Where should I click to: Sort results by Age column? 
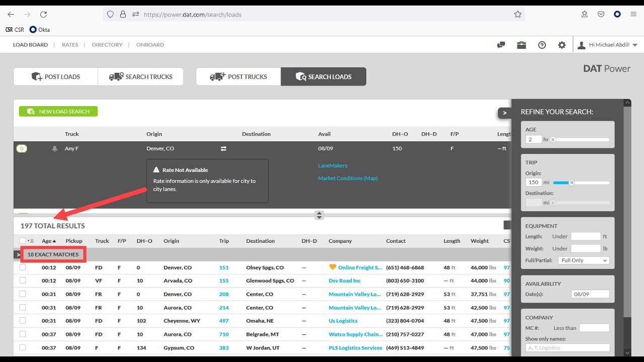[49, 241]
